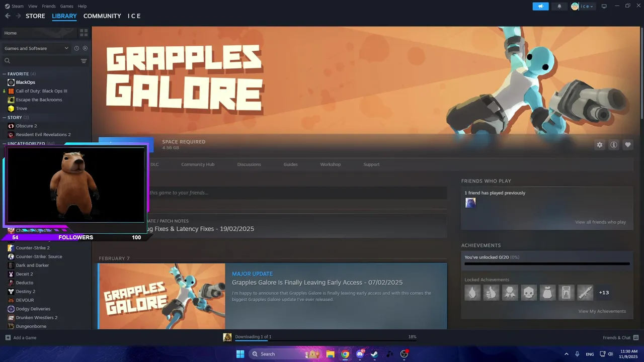View card locked achievement icon
Image resolution: width=644 pixels, height=362 pixels.
pos(567,292)
